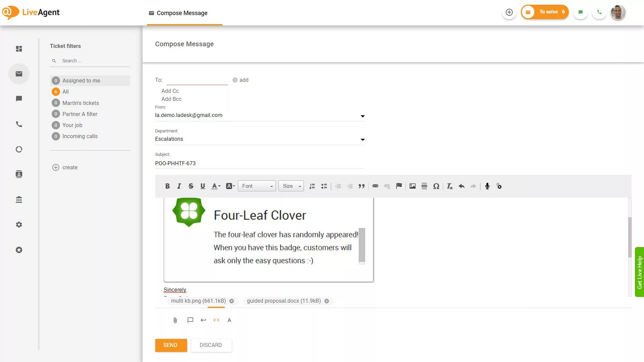Screen dimensions: 644x362
Task: Insert a special character with the omega icon
Action: click(x=436, y=186)
